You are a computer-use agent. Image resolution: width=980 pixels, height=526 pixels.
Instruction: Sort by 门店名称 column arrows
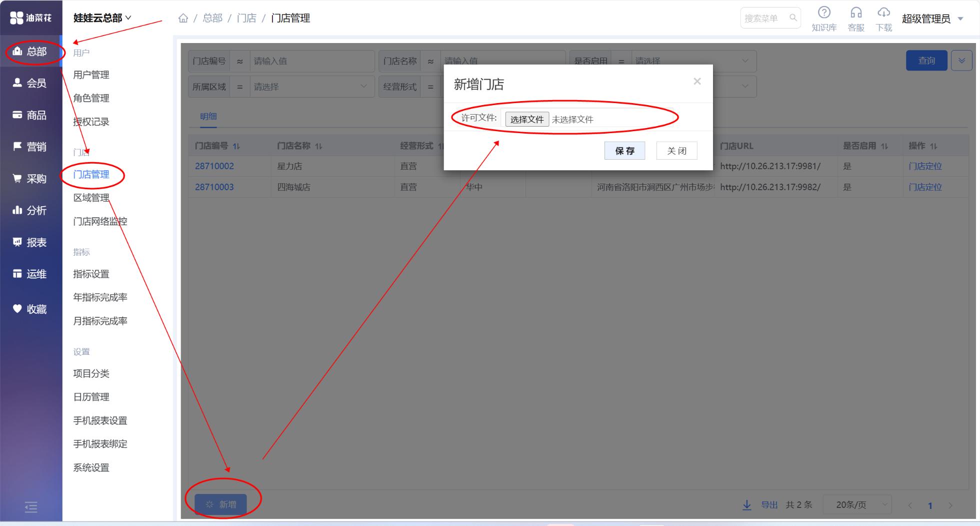pyautogui.click(x=318, y=146)
